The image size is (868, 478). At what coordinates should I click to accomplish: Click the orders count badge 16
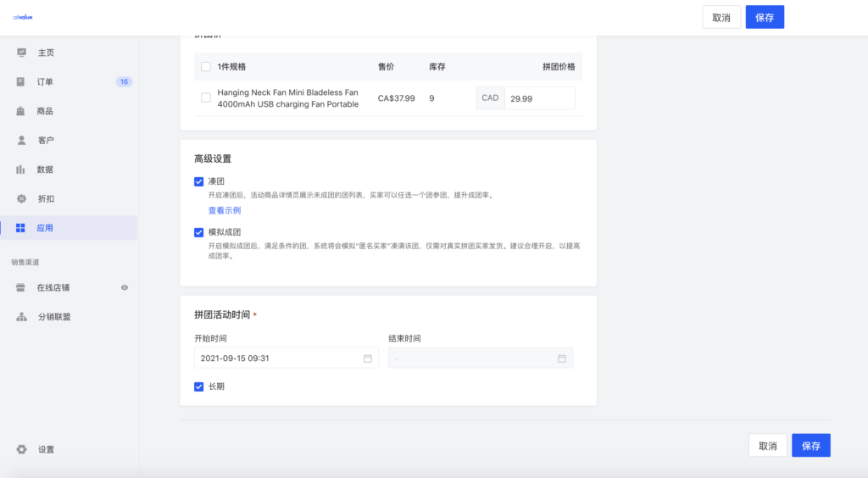point(124,82)
